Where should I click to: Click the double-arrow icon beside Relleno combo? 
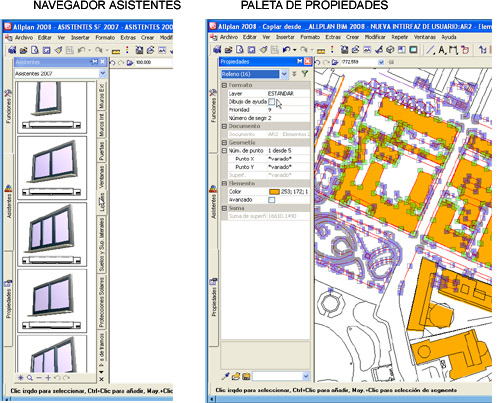[294, 74]
